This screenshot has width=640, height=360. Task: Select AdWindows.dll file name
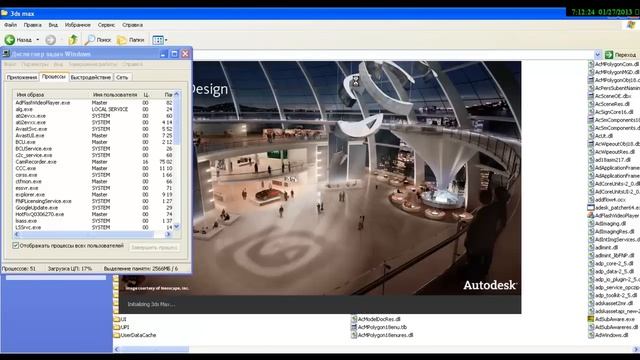pos(611,335)
